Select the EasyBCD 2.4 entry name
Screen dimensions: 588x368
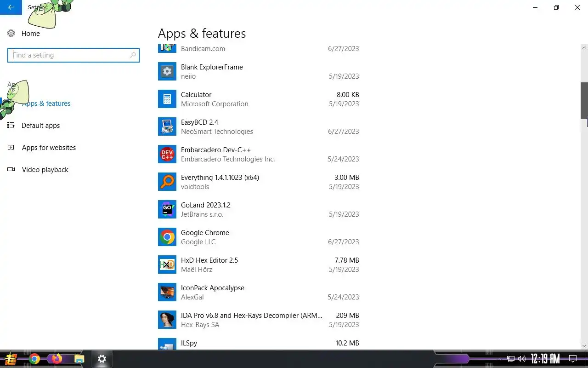point(199,122)
